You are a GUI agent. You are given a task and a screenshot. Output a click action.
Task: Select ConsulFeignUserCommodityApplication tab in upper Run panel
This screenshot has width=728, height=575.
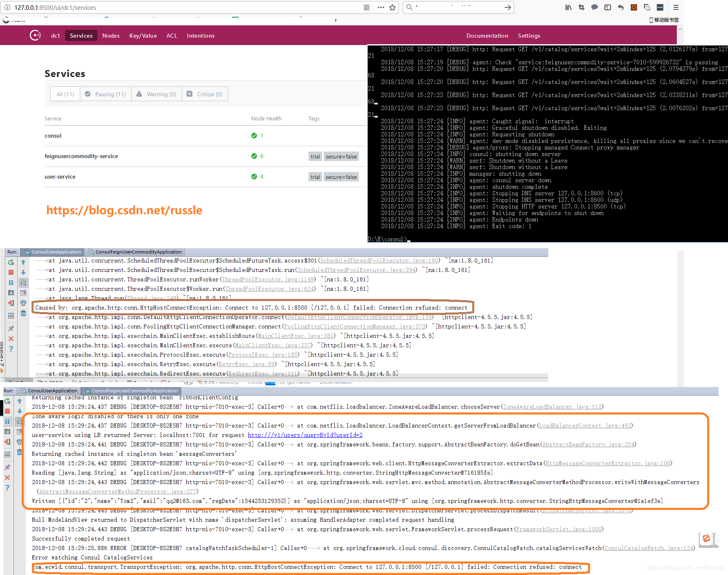click(x=135, y=252)
